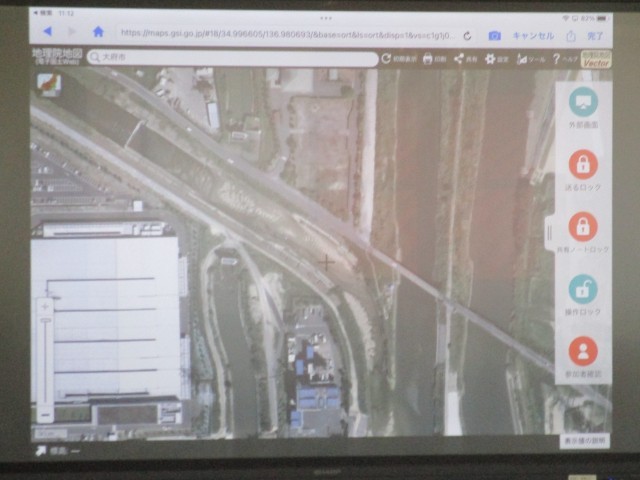Open the ヘルプ help menu
640x480 pixels.
pyautogui.click(x=565, y=60)
